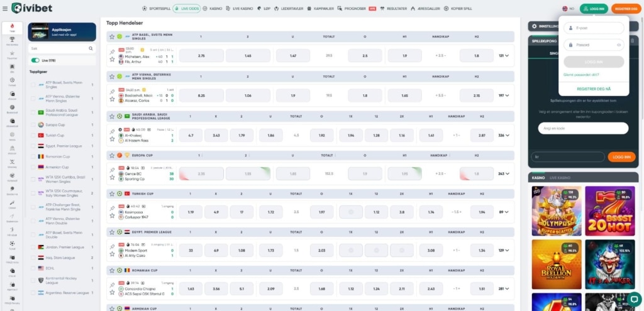This screenshot has height=311, width=644.
Task: Select the Cricket icon in sports sidebar
Action: click(13, 204)
